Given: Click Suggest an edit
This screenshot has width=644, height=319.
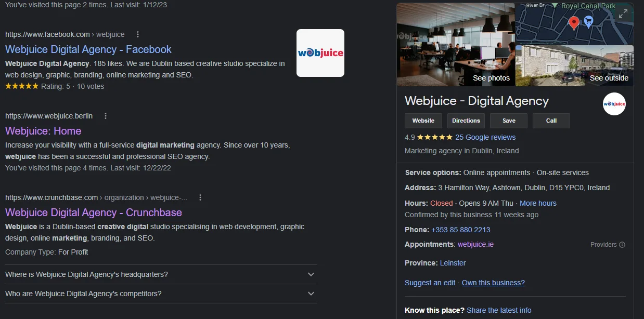Looking at the screenshot, I should point(430,283).
